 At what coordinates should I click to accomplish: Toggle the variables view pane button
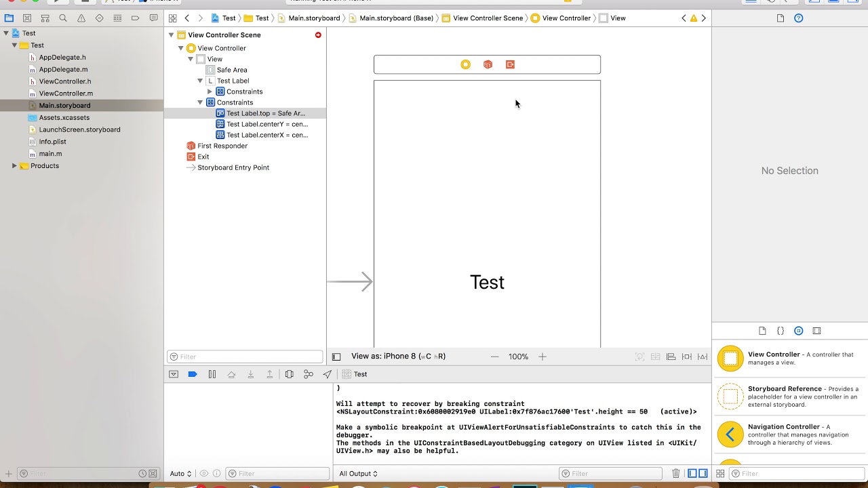coord(692,474)
